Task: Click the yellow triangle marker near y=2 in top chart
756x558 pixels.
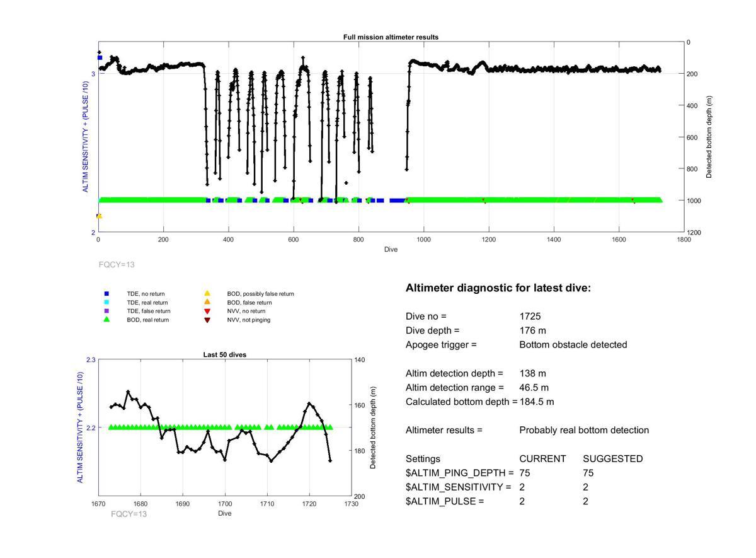Action: (x=99, y=216)
